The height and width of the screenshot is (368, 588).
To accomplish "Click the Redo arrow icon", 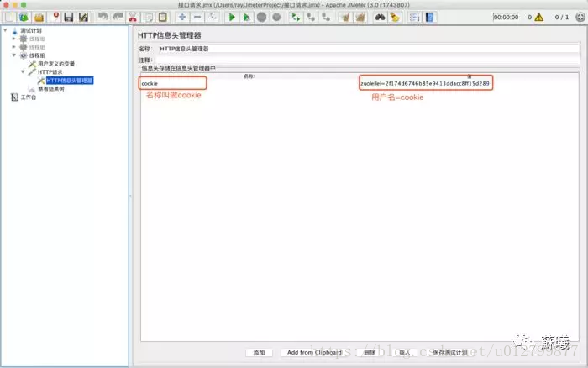I will (x=118, y=18).
